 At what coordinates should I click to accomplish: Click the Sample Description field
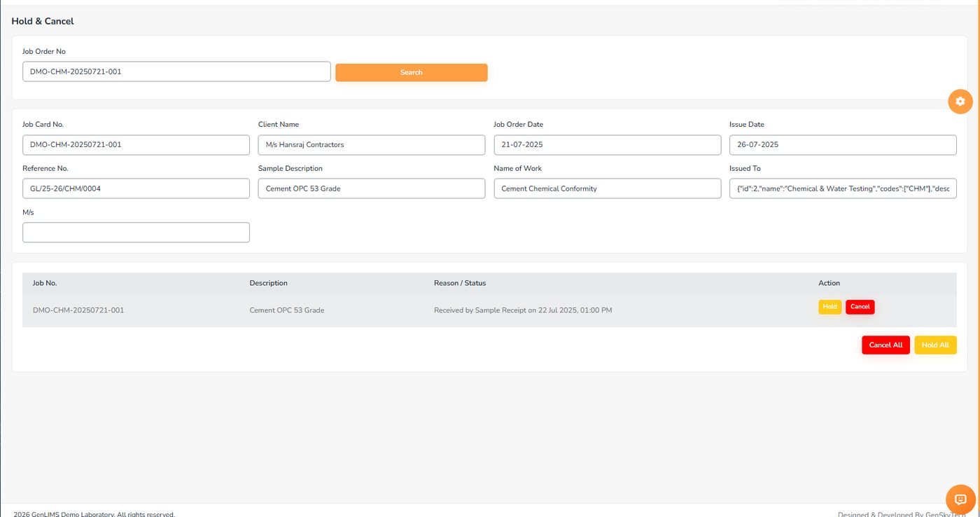click(372, 188)
